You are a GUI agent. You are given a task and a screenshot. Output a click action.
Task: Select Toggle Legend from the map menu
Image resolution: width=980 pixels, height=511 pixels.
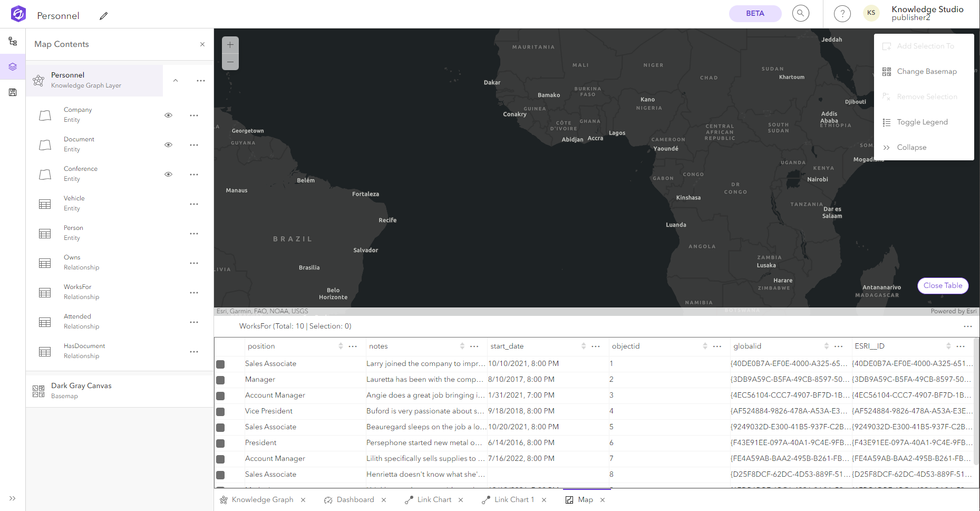(923, 122)
